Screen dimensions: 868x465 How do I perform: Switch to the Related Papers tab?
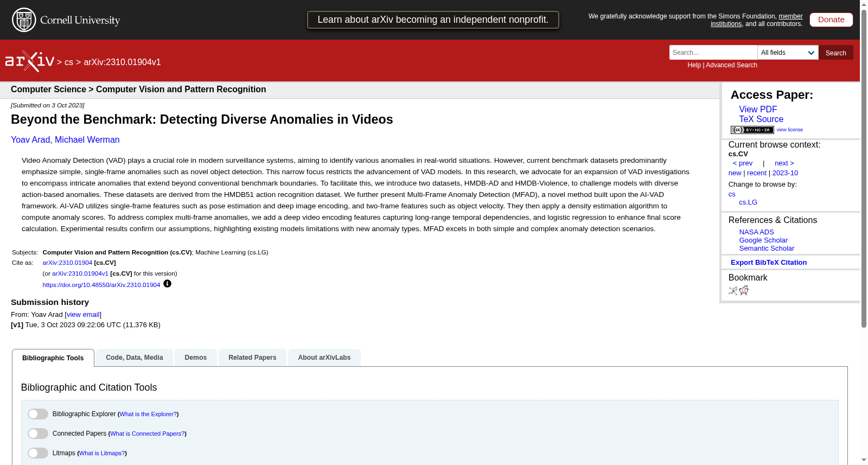(x=252, y=358)
